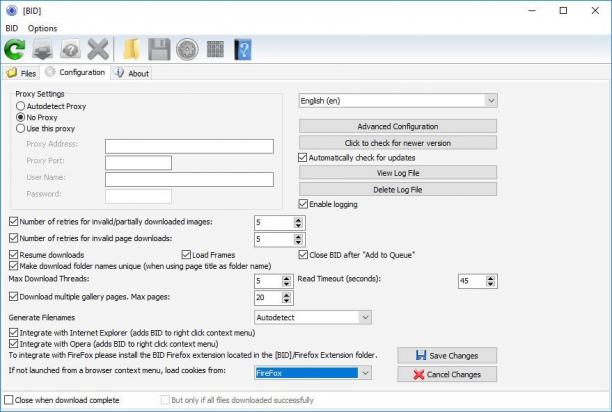The width and height of the screenshot is (612, 412).
Task: Click the Password input field
Action: point(138,196)
